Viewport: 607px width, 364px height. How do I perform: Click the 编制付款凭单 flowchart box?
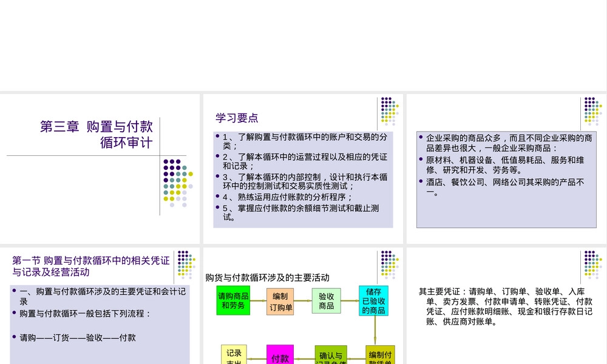pos(380,355)
